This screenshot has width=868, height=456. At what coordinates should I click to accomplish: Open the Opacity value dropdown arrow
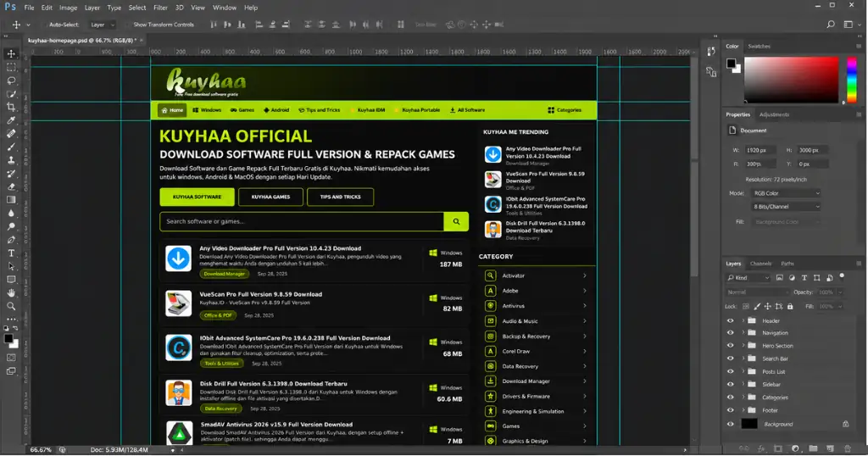coord(840,292)
